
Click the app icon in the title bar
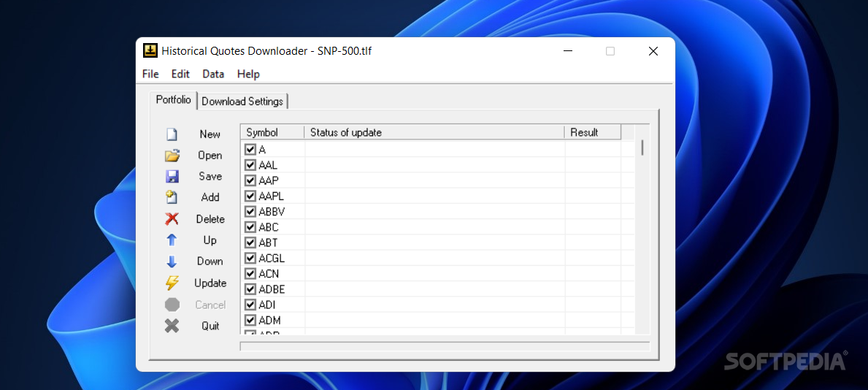click(x=150, y=51)
